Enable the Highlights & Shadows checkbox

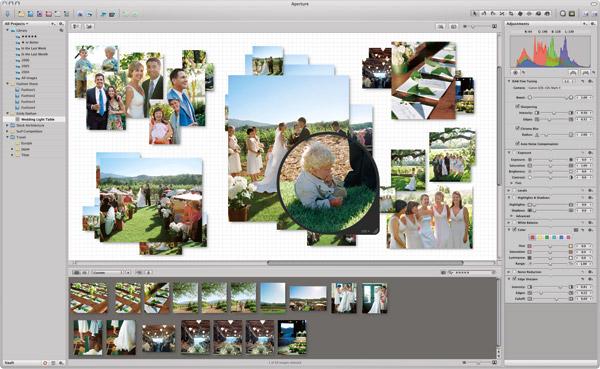tap(514, 198)
